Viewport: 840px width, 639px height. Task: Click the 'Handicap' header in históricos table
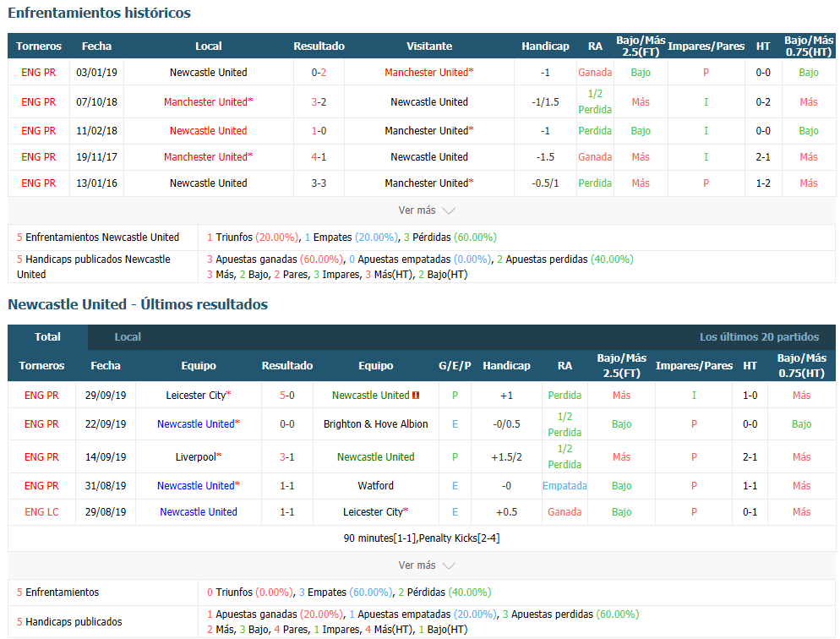click(545, 46)
